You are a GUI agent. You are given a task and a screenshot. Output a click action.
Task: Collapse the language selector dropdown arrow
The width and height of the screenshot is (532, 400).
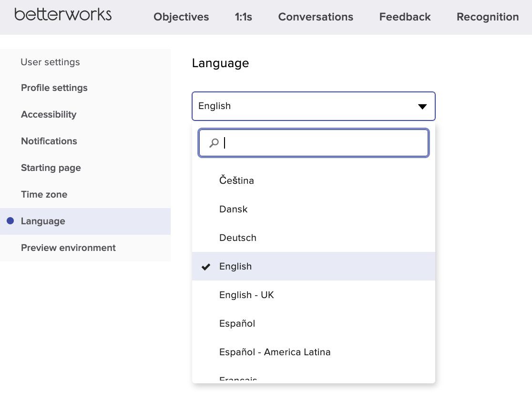point(422,106)
